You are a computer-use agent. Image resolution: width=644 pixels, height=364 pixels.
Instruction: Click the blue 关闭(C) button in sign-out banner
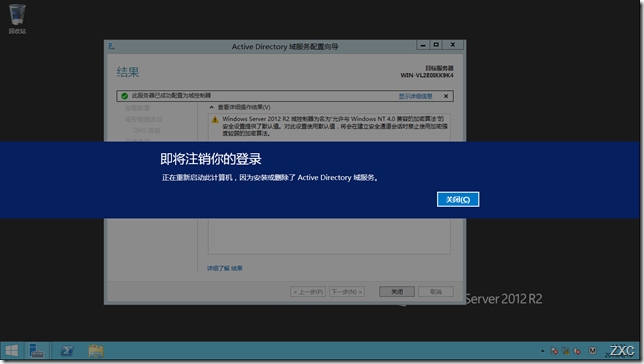(x=458, y=199)
